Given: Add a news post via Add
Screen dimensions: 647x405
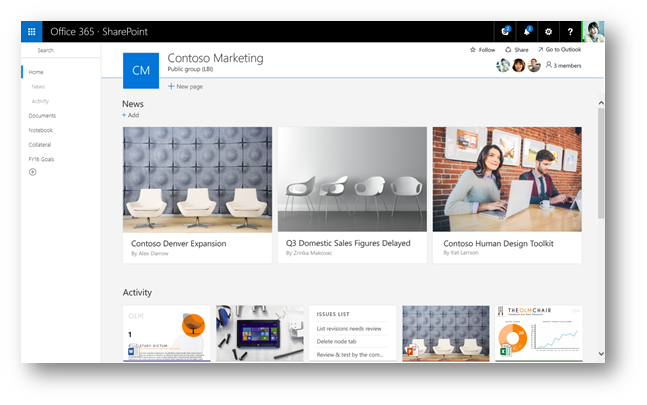Looking at the screenshot, I should pyautogui.click(x=130, y=115).
